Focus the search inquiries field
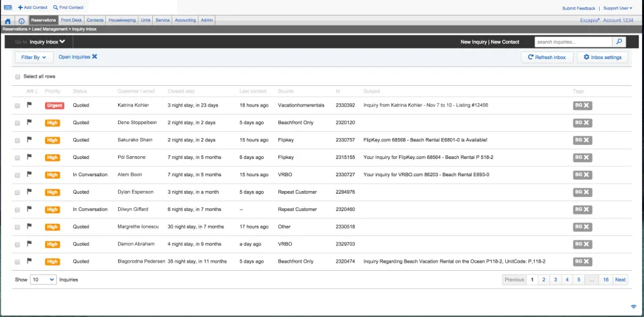The width and height of the screenshot is (644, 317). [x=574, y=42]
